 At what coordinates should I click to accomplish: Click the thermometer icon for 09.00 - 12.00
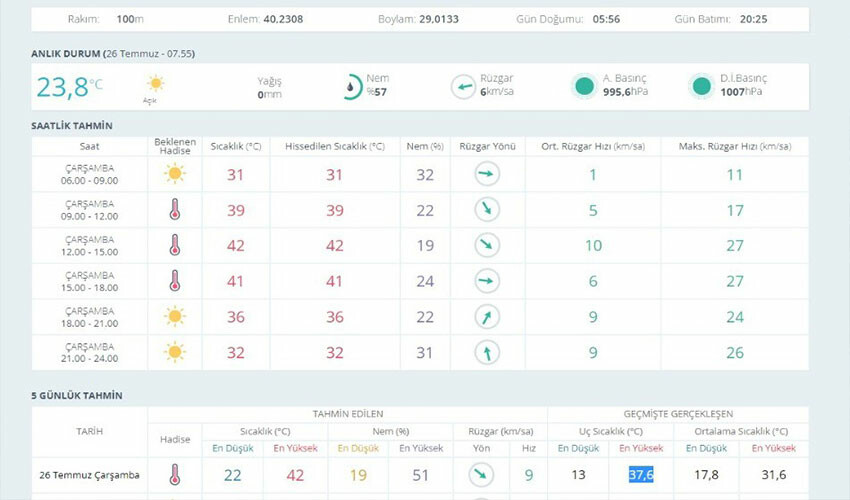pyautogui.click(x=175, y=210)
